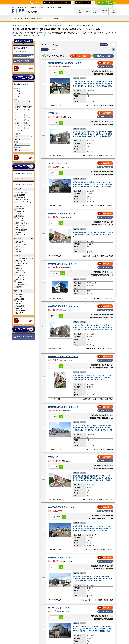Add 南沢2丁目20-50 listing to 検討リスト
The image size is (129, 644).
[x=105, y=310]
